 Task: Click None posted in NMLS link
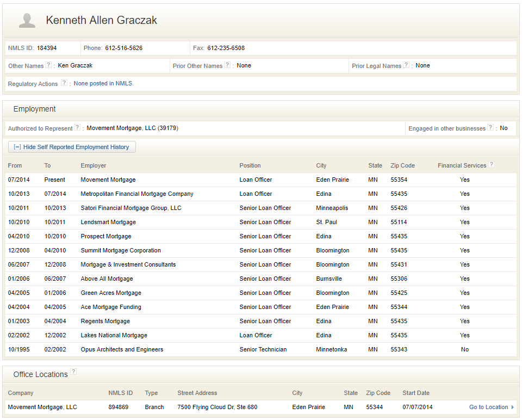103,83
